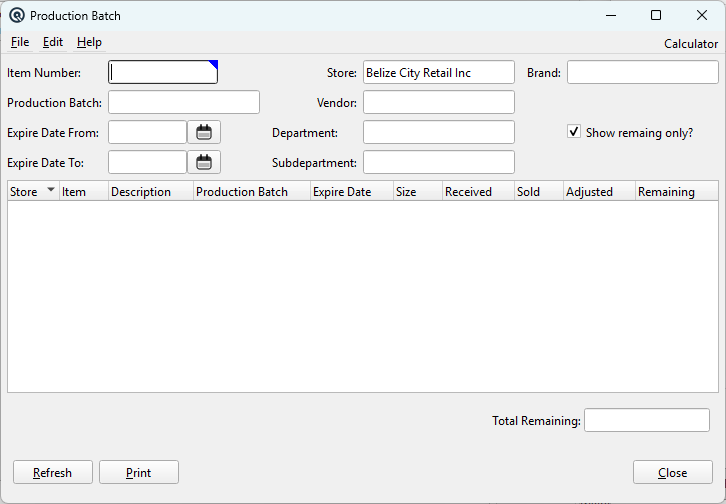Click the Production Batch app logo icon
This screenshot has width=726, height=504.
(17, 15)
